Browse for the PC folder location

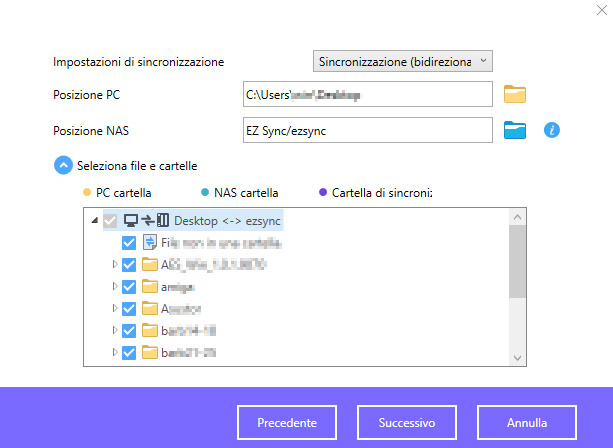[515, 95]
